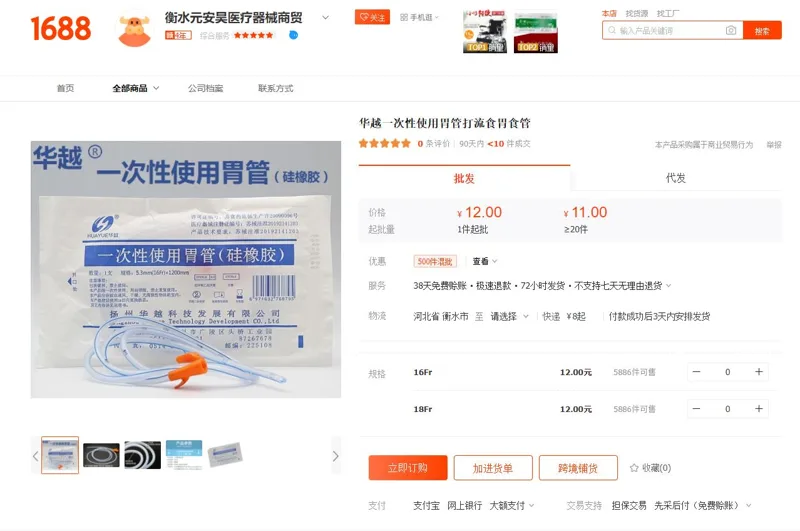Open the 1688 logo homepage

tap(61, 28)
